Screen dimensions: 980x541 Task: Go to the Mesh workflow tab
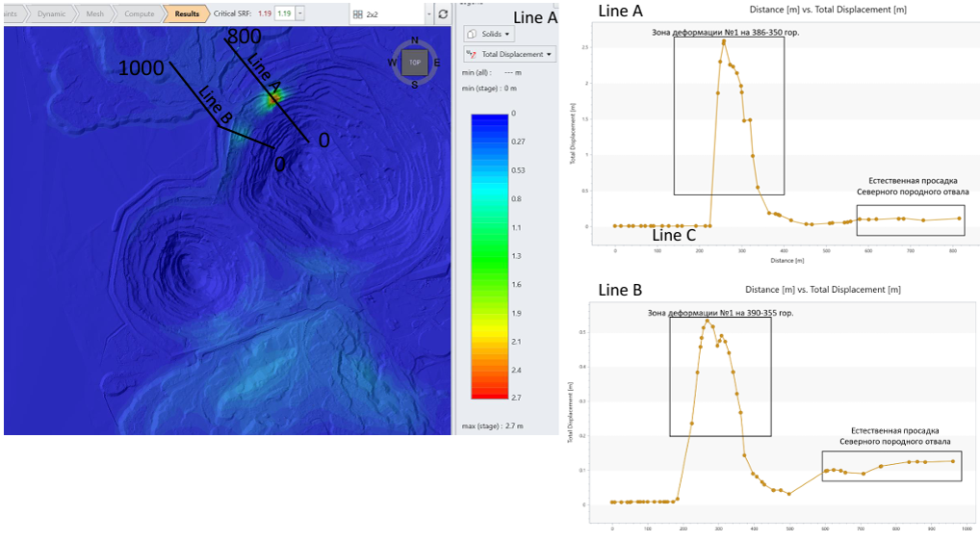click(x=94, y=14)
